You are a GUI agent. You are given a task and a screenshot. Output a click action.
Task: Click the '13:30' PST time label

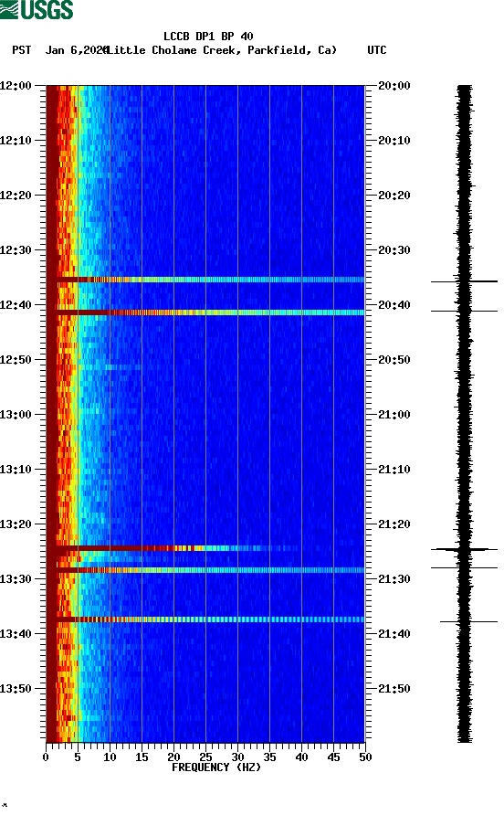(16, 579)
